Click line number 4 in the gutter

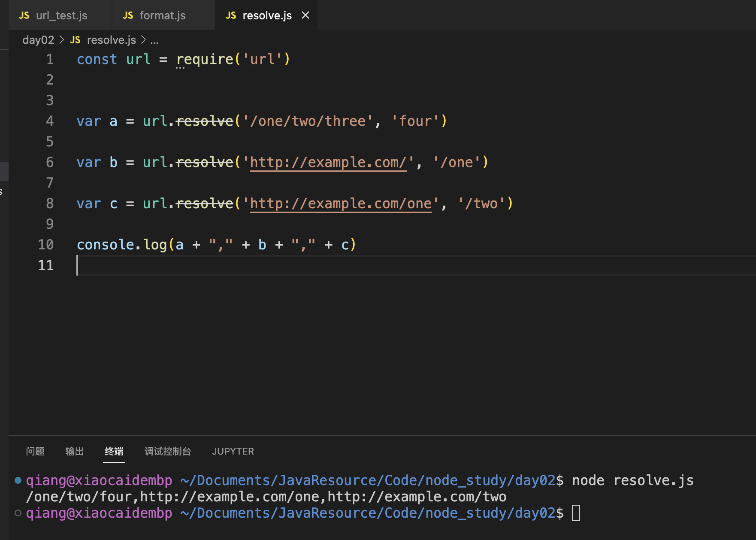(x=50, y=121)
